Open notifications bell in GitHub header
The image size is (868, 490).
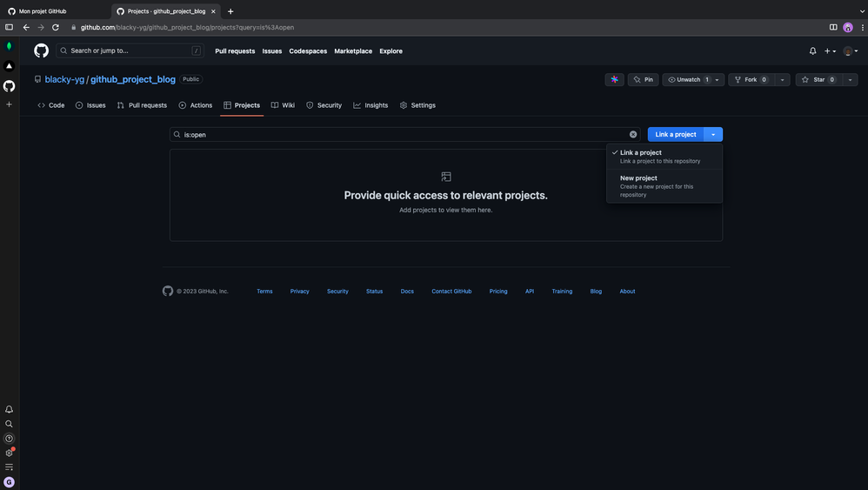tap(812, 51)
